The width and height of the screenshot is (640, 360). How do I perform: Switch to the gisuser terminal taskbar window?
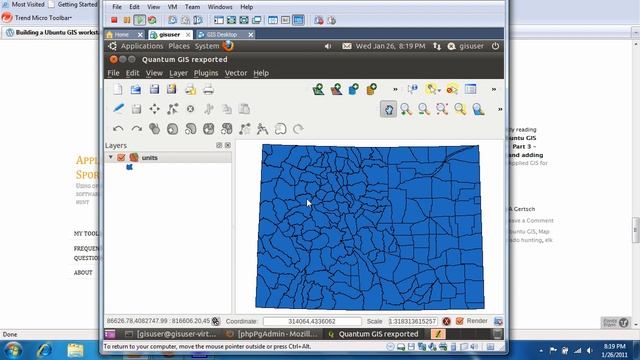coord(171,334)
